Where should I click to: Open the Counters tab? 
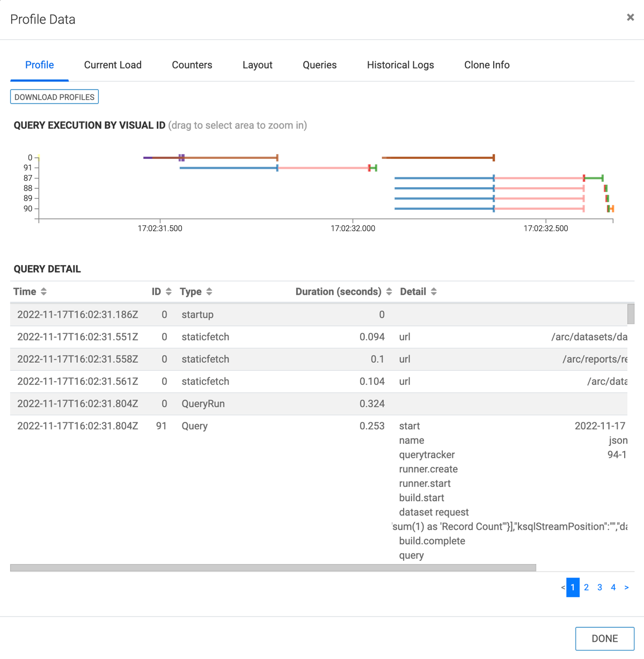[x=192, y=65]
